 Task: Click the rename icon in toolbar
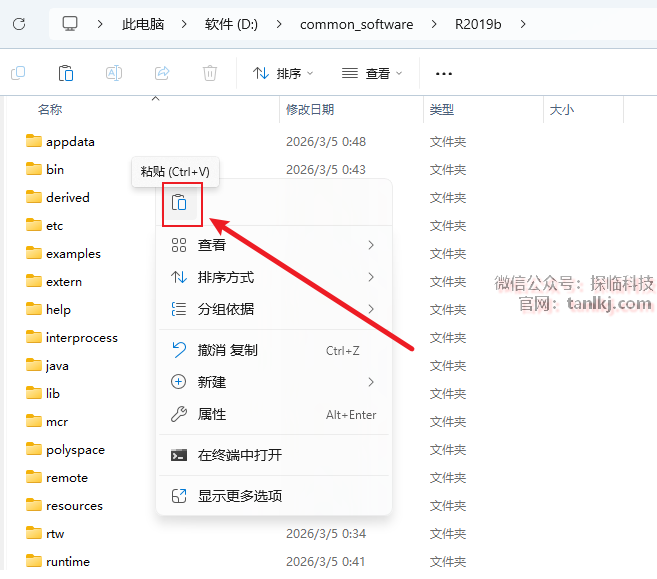(114, 73)
